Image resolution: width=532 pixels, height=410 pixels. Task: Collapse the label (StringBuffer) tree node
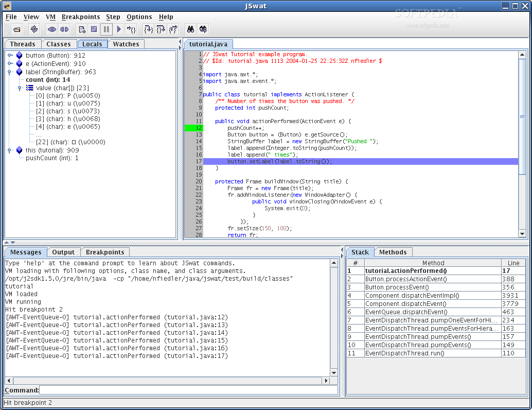pos(9,72)
